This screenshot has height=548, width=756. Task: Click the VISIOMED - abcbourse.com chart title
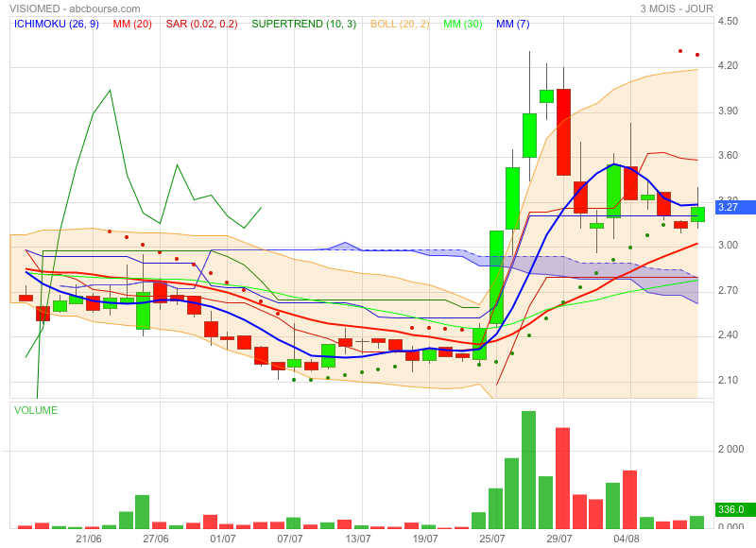tap(75, 9)
